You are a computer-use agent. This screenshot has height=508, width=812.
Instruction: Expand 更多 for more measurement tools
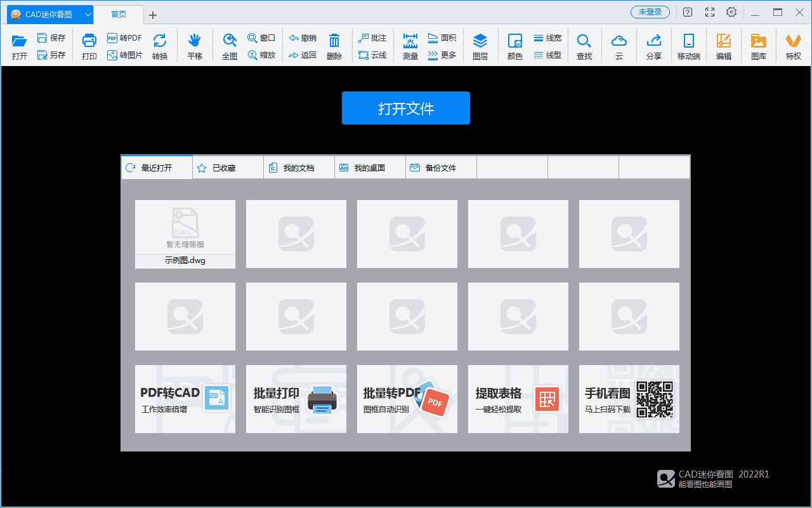442,55
